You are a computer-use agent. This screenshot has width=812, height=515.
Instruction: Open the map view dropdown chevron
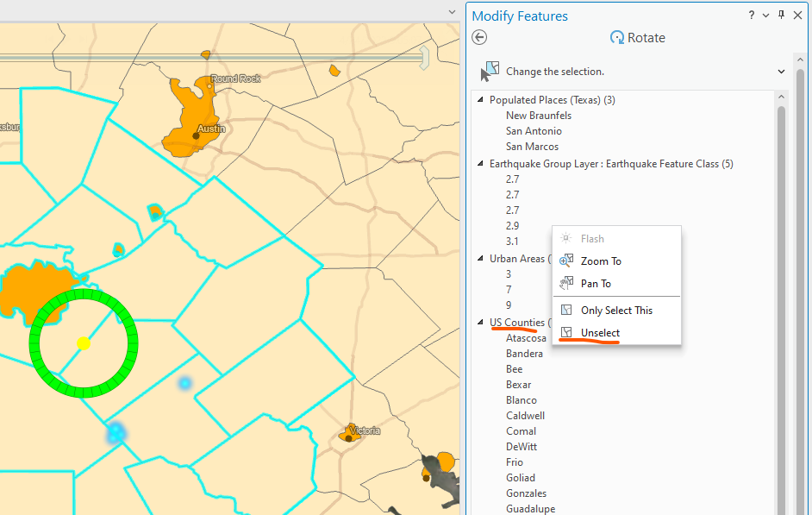pyautogui.click(x=452, y=12)
